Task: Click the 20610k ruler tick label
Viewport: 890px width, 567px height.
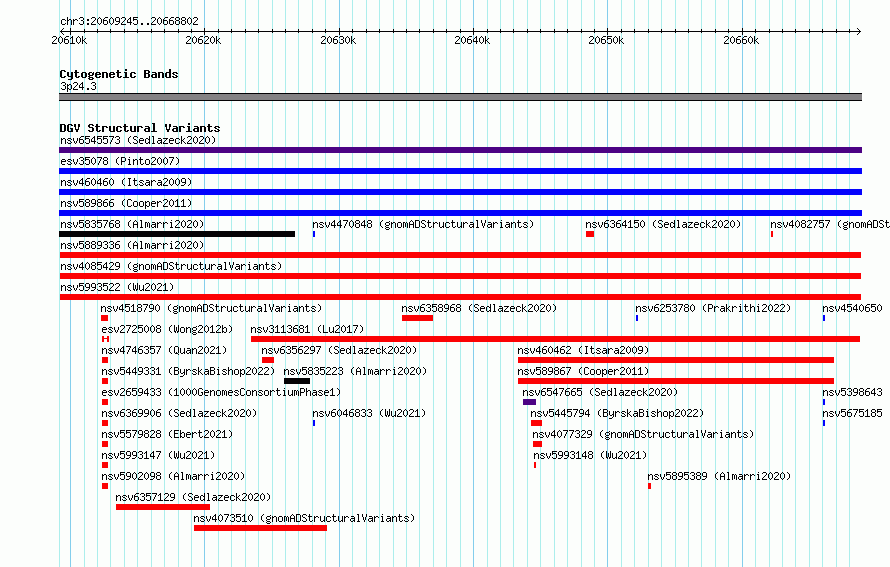Action: [x=69, y=40]
